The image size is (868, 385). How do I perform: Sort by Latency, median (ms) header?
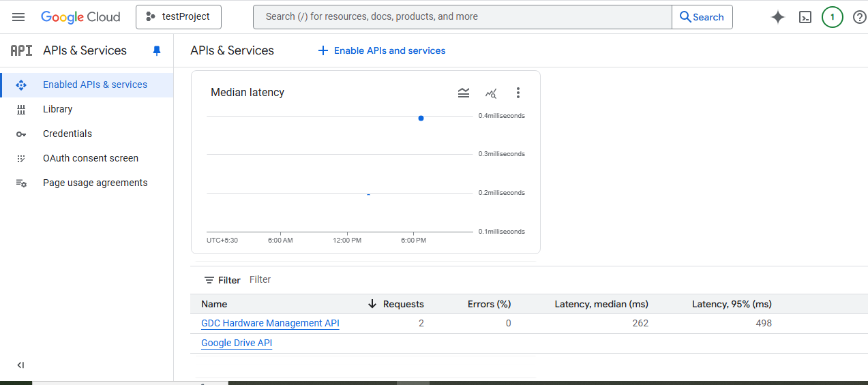tap(601, 304)
